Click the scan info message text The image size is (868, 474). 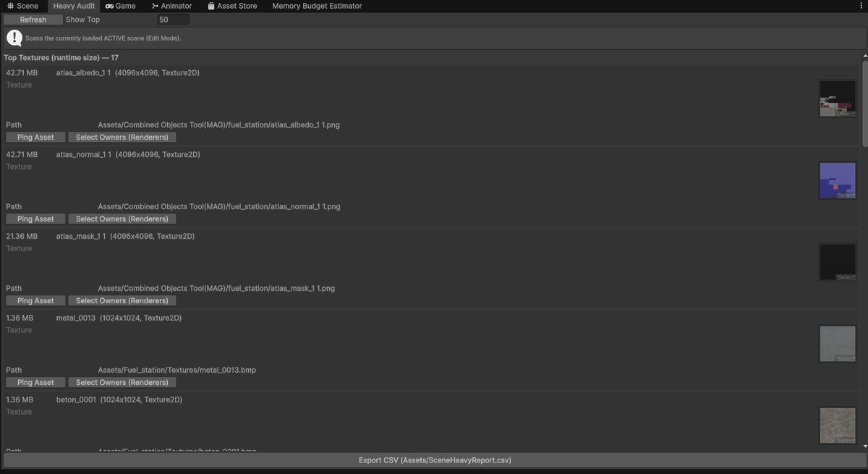coord(103,38)
